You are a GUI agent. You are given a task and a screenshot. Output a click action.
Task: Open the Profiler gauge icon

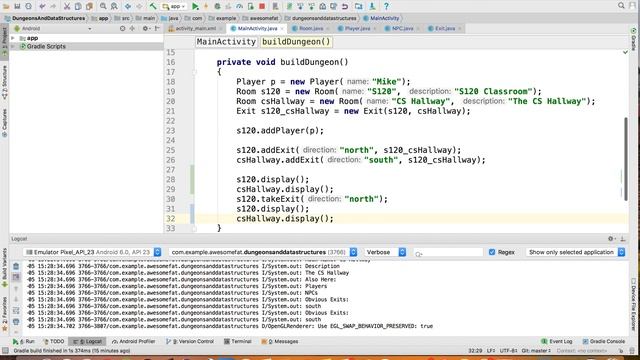[x=240, y=6]
